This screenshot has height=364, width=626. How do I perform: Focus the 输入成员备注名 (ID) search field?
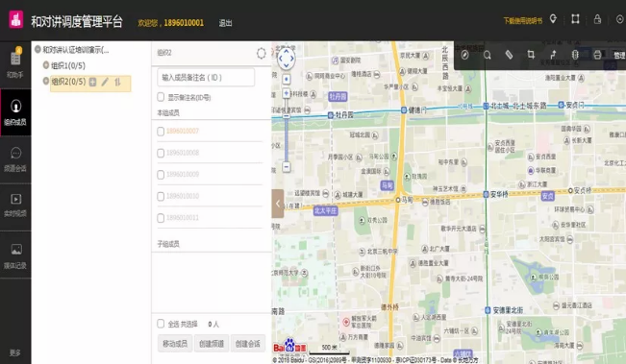point(206,78)
